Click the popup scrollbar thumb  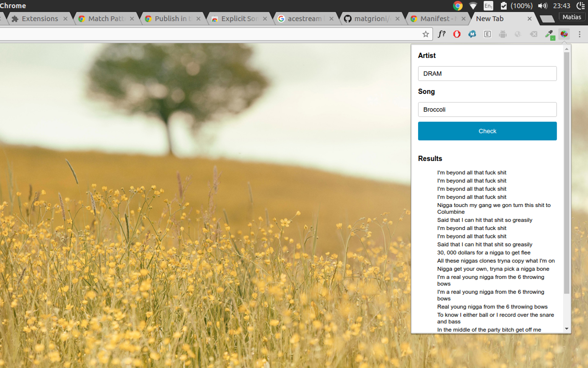566,173
